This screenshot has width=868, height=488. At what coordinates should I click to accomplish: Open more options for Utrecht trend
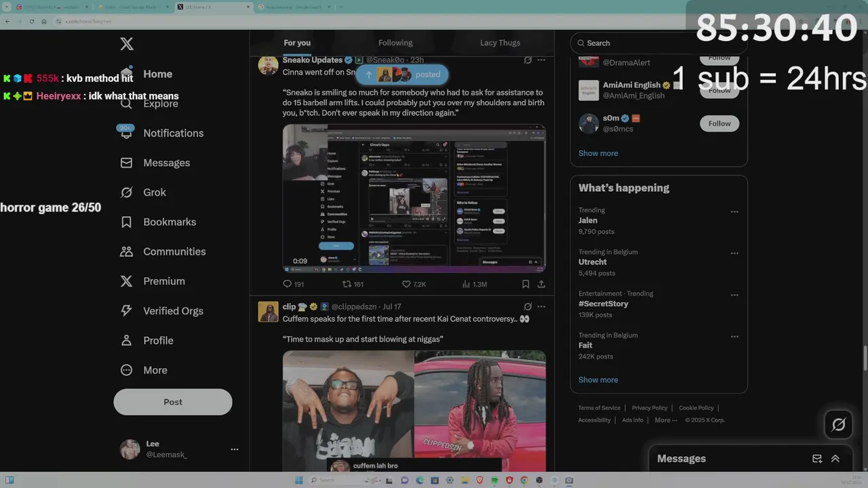tap(734, 253)
